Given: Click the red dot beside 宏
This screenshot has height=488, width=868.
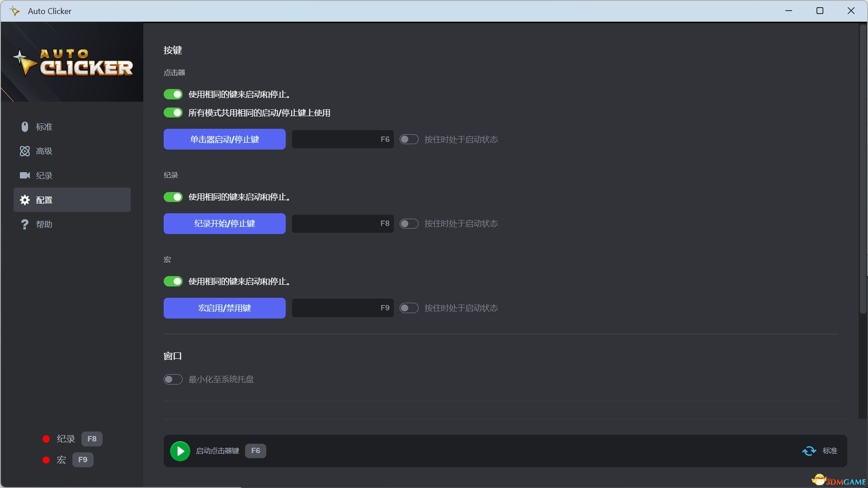Looking at the screenshot, I should coord(46,460).
